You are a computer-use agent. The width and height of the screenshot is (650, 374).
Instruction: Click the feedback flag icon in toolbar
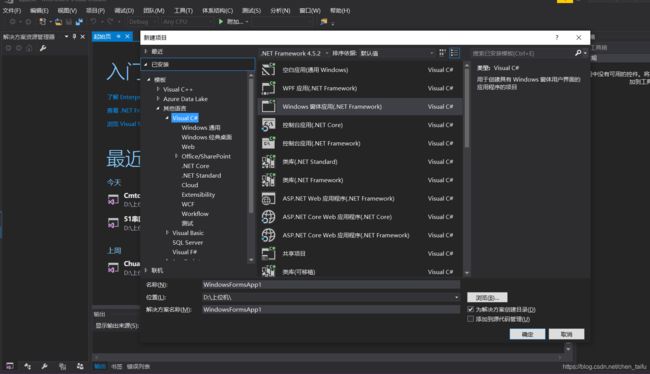click(x=324, y=22)
